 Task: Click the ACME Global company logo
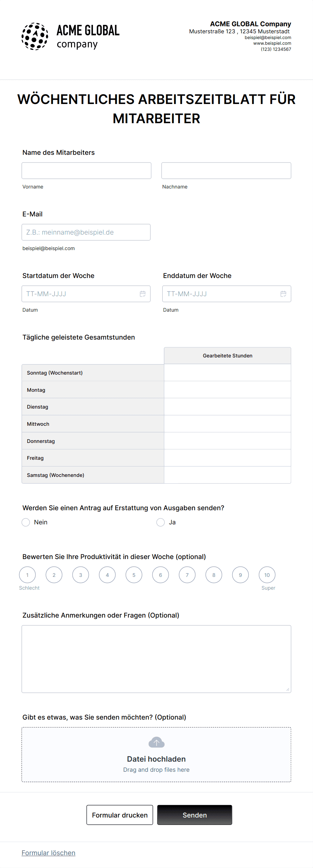click(x=70, y=36)
